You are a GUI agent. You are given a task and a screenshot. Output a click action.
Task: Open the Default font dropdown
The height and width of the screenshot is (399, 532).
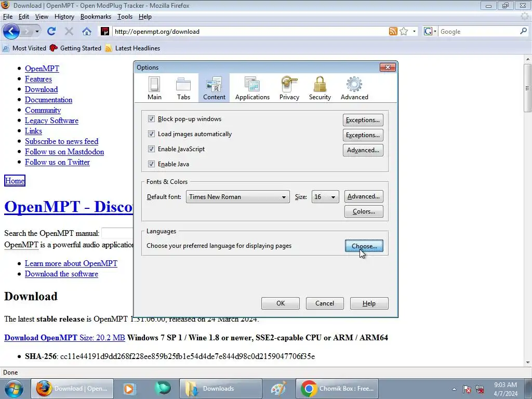238,197
